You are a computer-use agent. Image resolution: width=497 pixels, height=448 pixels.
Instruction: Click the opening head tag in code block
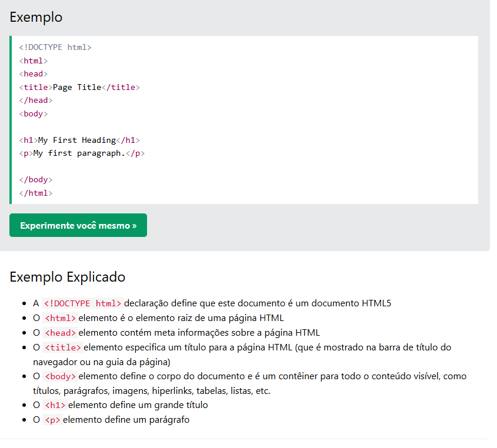pos(33,74)
